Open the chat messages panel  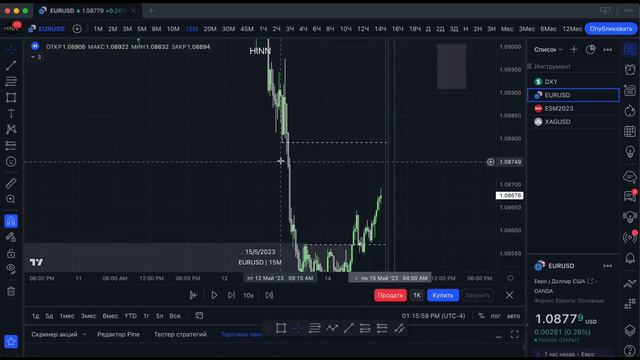click(x=630, y=196)
